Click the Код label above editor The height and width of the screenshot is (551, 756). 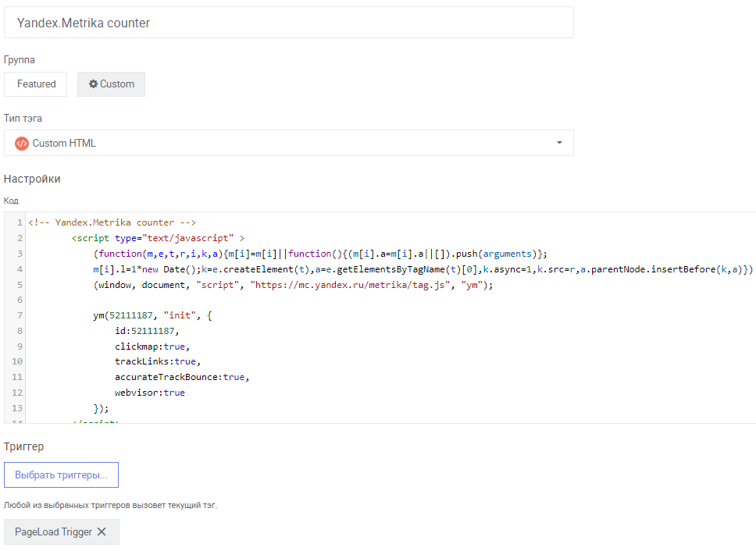[11, 201]
